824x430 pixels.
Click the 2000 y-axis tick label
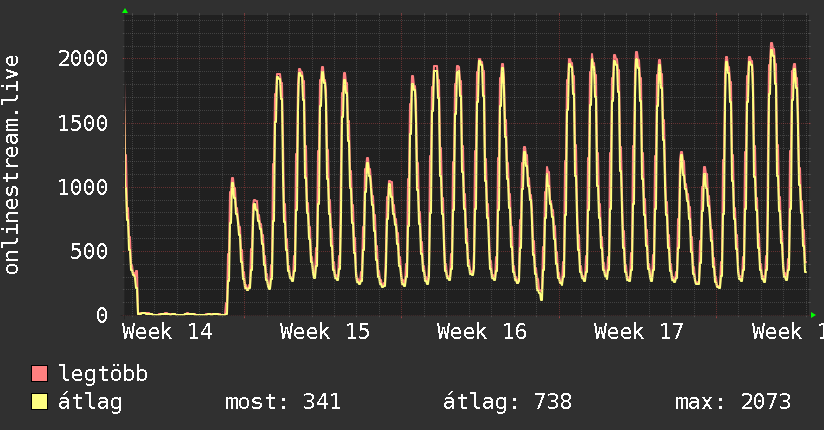[x=83, y=58]
